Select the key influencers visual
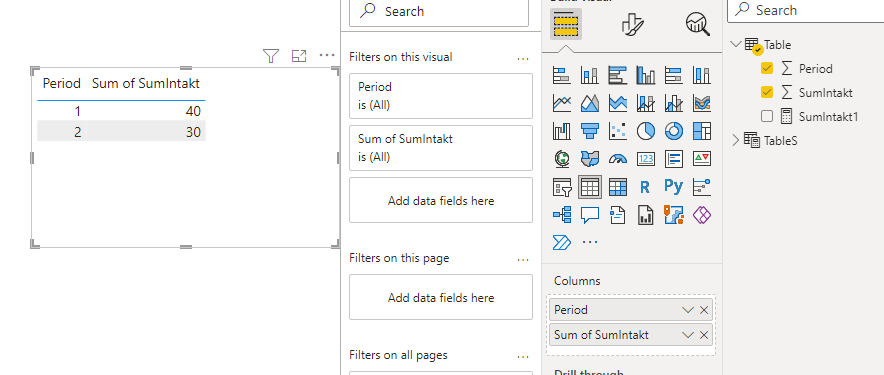The width and height of the screenshot is (884, 375). tap(702, 187)
